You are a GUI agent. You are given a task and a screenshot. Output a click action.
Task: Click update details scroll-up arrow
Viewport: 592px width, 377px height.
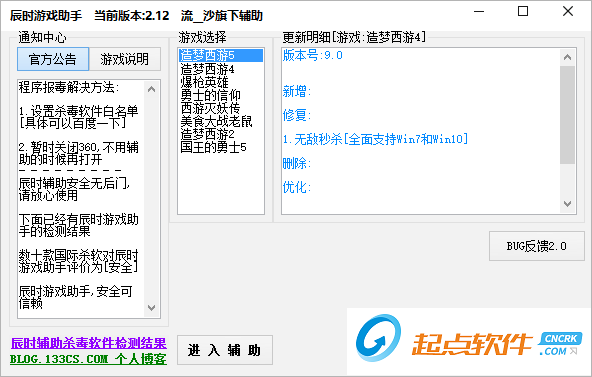(x=567, y=57)
